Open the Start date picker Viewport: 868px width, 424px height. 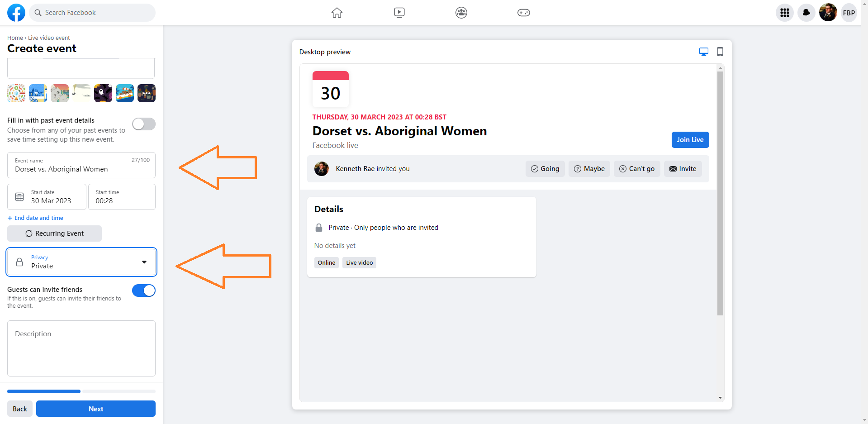point(47,197)
